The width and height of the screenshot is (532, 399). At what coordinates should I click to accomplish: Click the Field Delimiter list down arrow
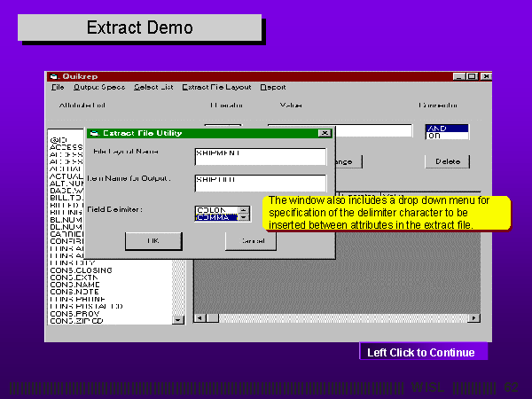(x=245, y=216)
